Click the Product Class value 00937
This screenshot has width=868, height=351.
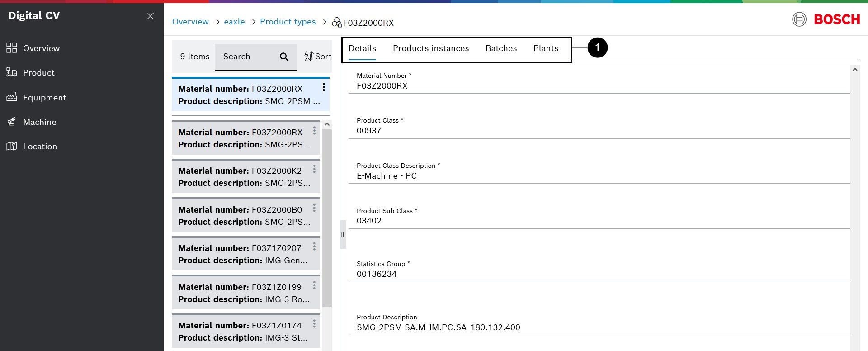(369, 131)
